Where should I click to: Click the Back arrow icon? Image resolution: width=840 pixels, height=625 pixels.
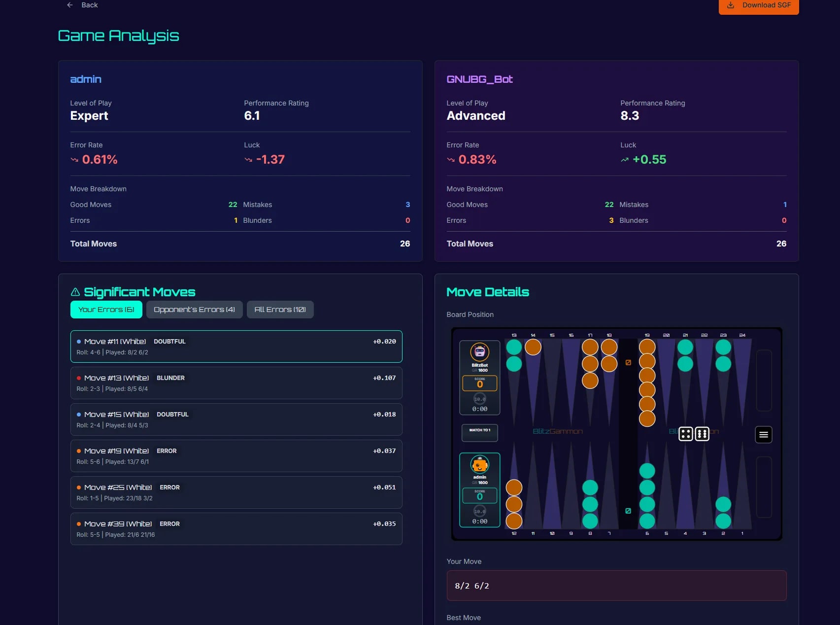[70, 5]
